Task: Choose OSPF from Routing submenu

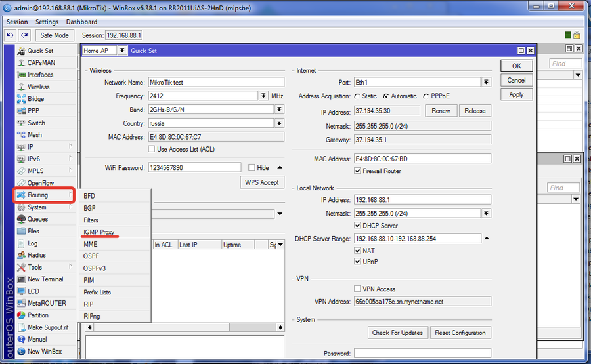Action: (114, 256)
